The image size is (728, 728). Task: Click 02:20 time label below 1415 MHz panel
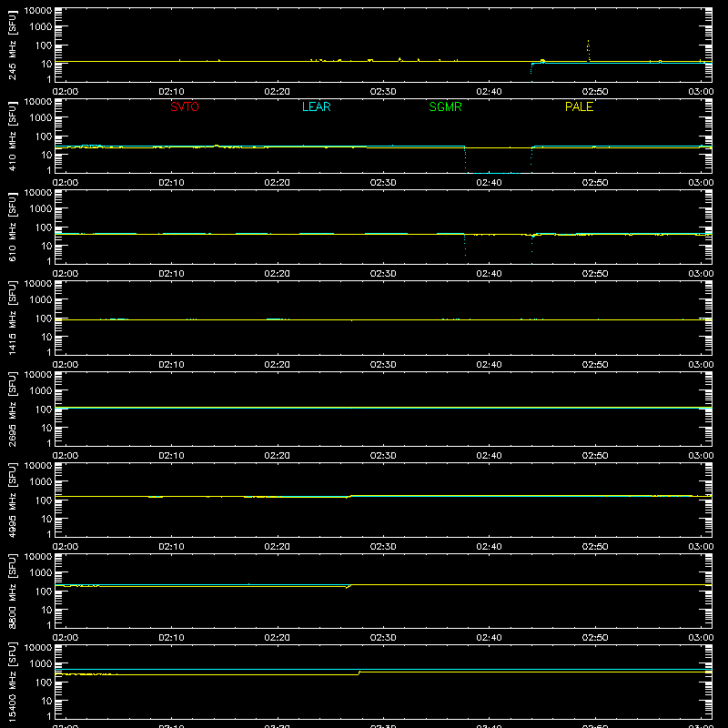278,365
